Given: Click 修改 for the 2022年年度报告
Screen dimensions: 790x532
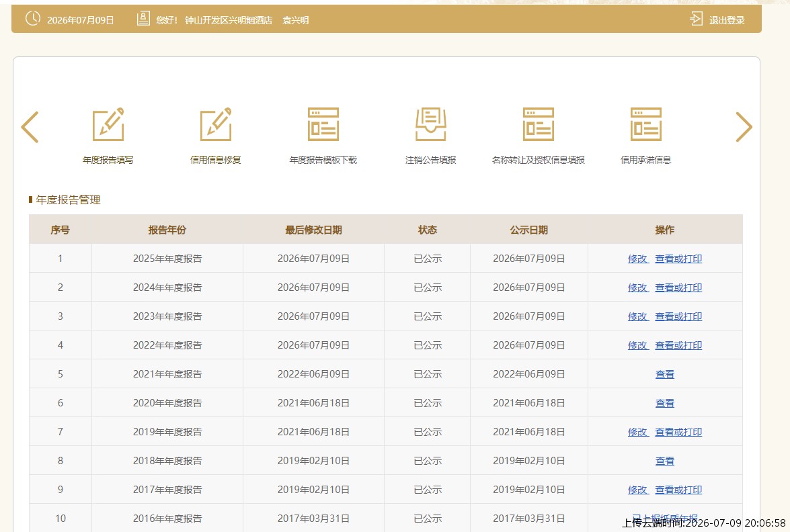Looking at the screenshot, I should pos(638,345).
